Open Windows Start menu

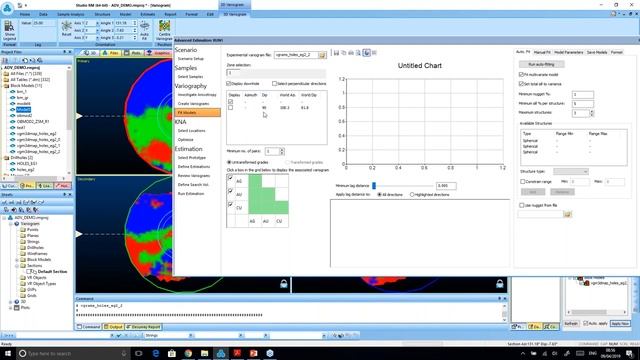point(7,353)
